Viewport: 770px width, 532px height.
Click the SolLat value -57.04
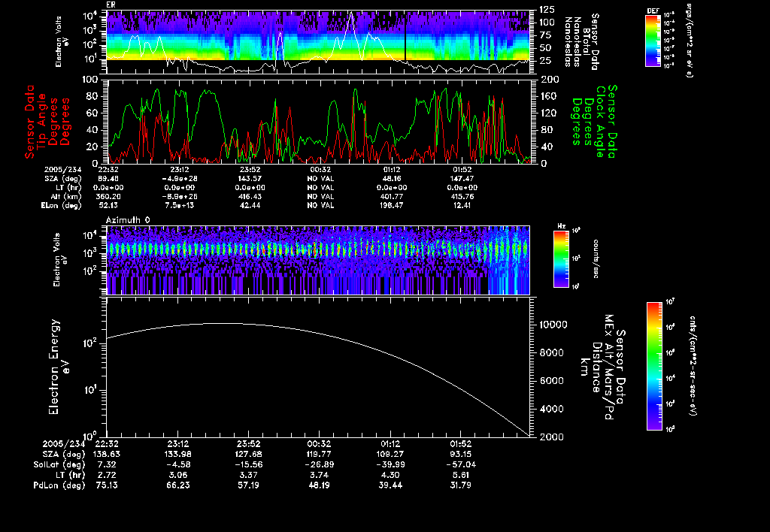point(460,464)
